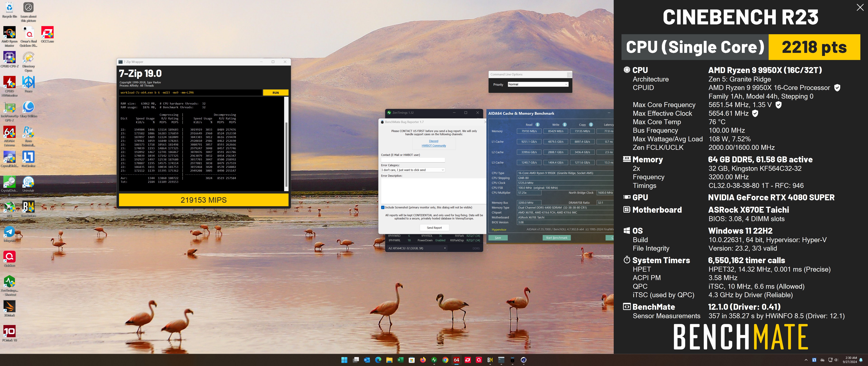The image size is (868, 366).
Task: Open Peace equalizer desktop shortcut
Action: [28, 84]
